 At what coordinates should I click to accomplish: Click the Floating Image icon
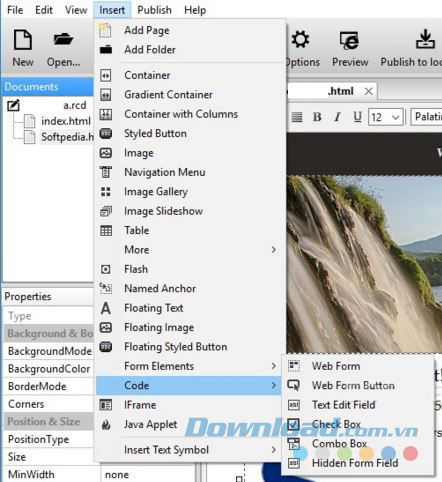coord(106,327)
